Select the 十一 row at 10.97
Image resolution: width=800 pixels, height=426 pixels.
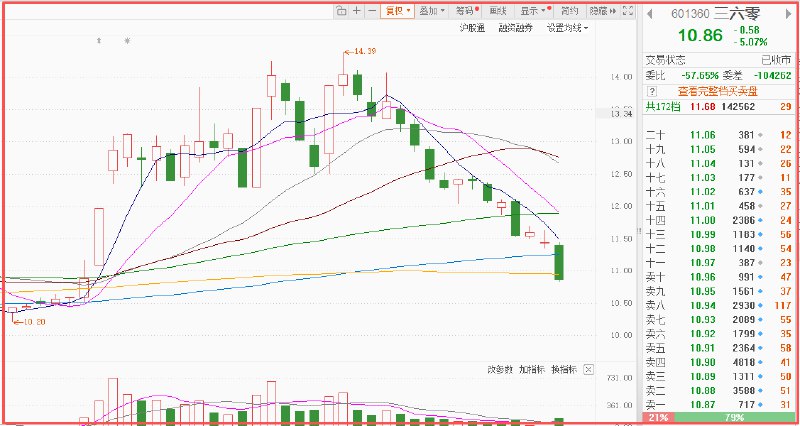(718, 263)
